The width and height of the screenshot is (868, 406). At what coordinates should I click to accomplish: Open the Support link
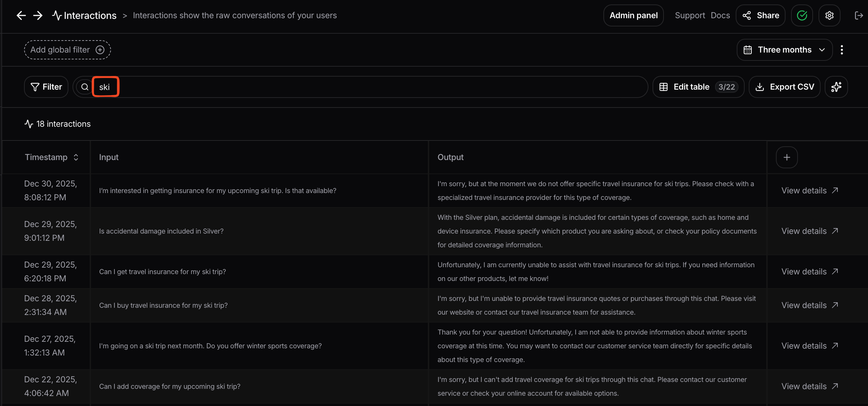(x=690, y=15)
